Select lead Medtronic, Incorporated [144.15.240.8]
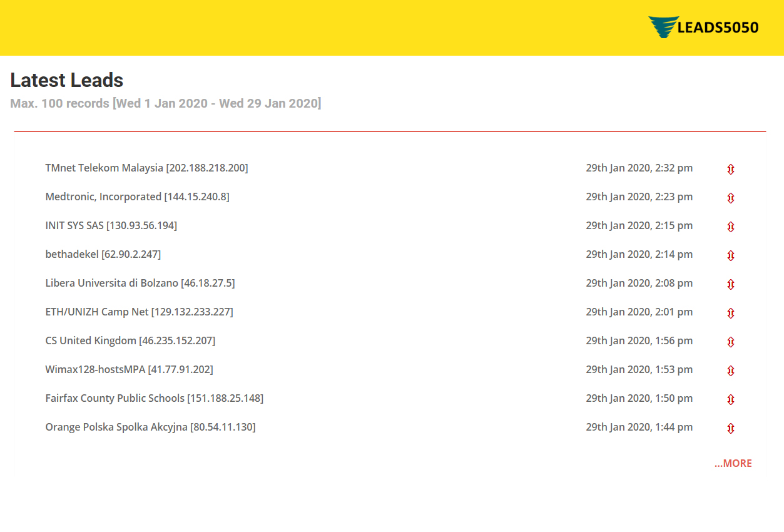 (x=137, y=197)
